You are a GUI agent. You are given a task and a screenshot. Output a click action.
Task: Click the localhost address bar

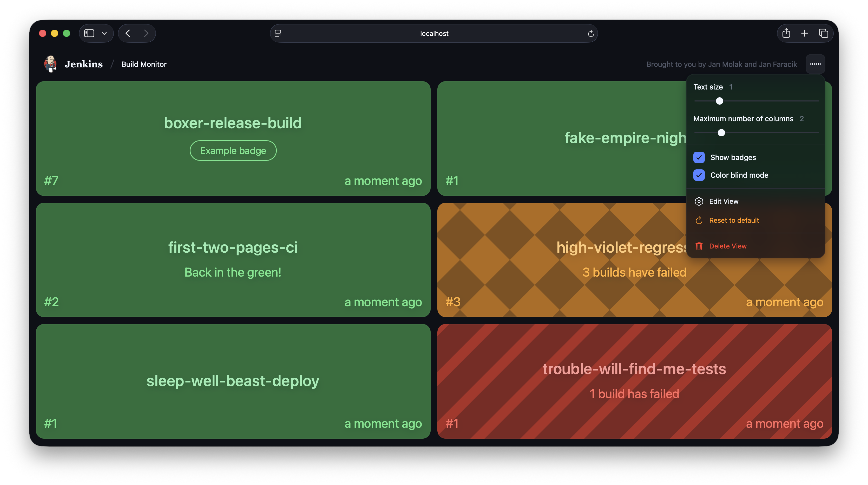434,33
